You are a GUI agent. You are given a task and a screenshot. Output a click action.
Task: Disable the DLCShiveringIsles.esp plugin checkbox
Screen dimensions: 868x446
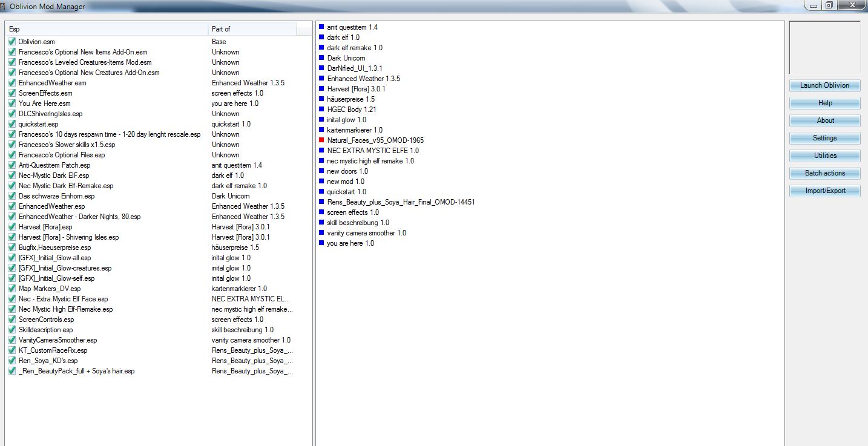(x=12, y=114)
